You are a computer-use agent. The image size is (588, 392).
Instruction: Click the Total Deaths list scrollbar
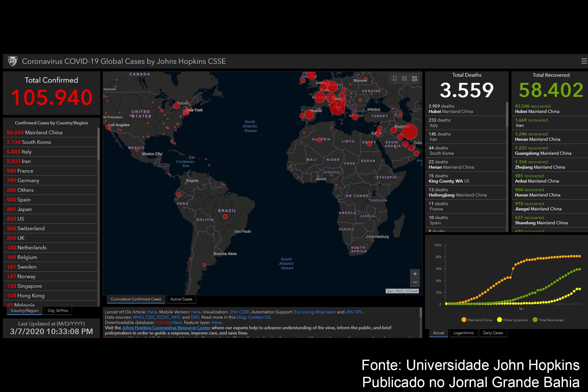click(507, 114)
